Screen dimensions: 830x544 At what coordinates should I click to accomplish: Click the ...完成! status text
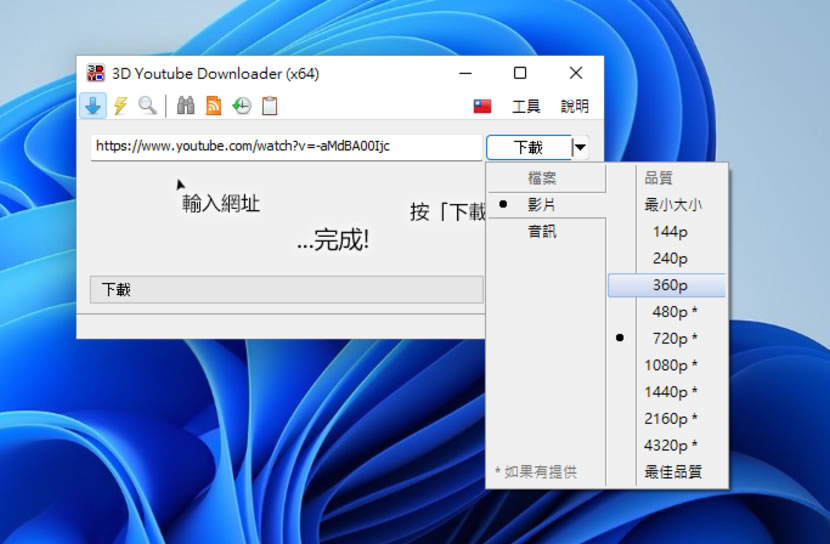(x=333, y=240)
